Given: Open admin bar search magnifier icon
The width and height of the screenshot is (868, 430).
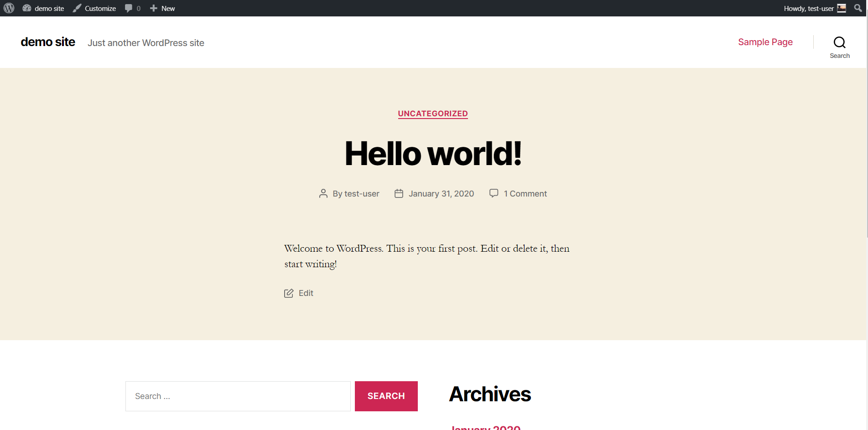Looking at the screenshot, I should click(x=858, y=8).
